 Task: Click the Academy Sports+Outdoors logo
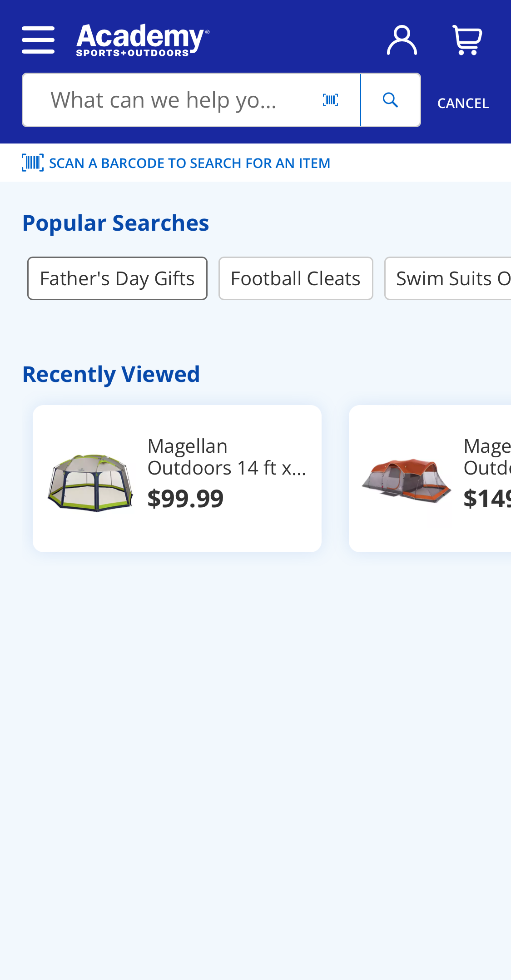[143, 40]
